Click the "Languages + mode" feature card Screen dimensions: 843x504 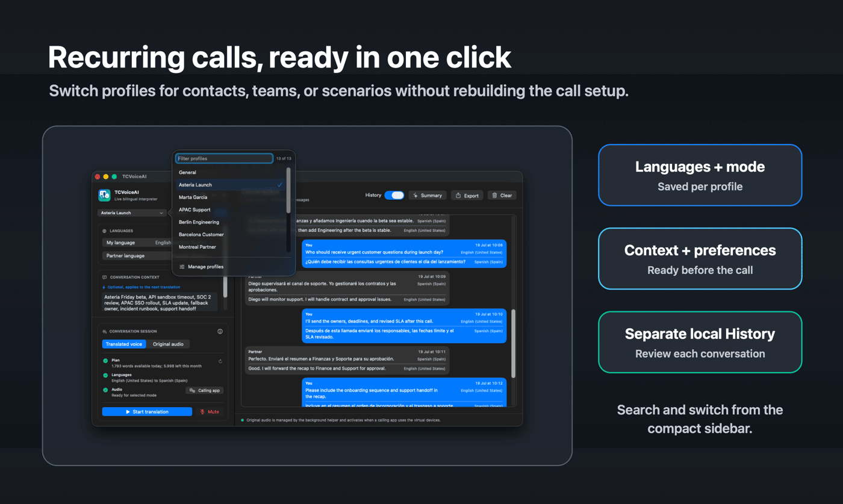click(700, 175)
